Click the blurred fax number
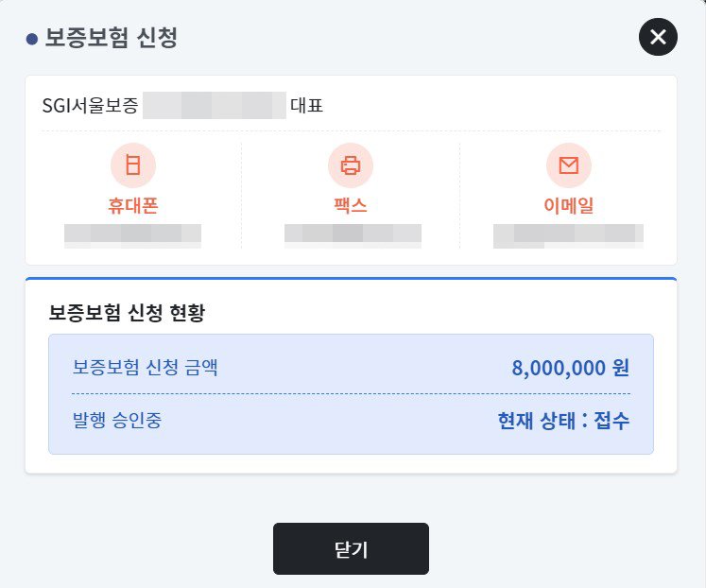 [353, 235]
